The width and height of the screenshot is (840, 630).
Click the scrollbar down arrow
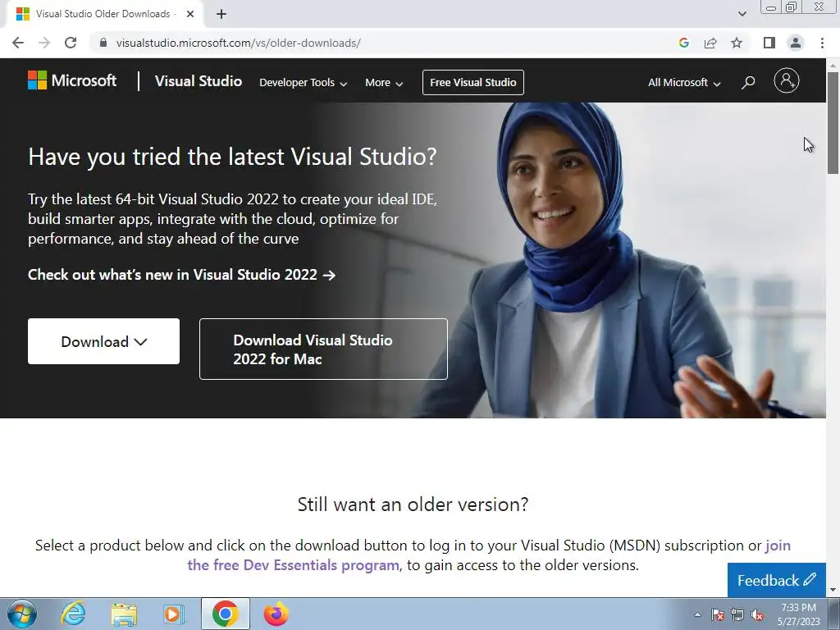tap(833, 591)
